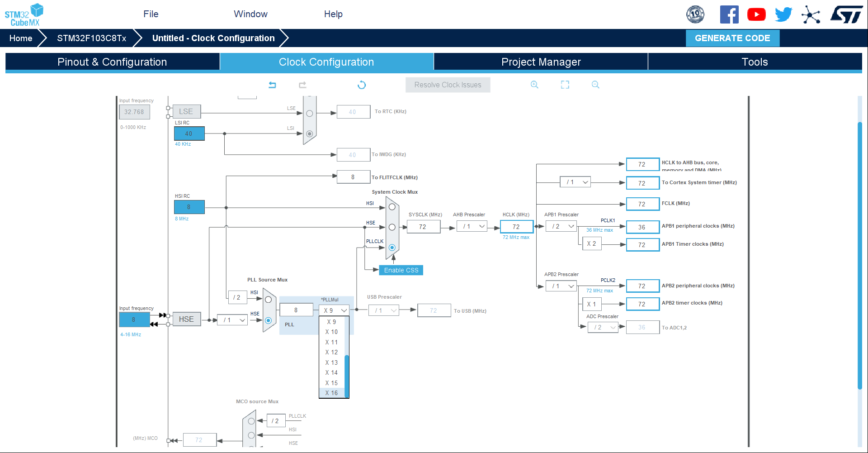Image resolution: width=868 pixels, height=453 pixels.
Task: Click the zoom out magnifier icon
Action: (x=595, y=85)
